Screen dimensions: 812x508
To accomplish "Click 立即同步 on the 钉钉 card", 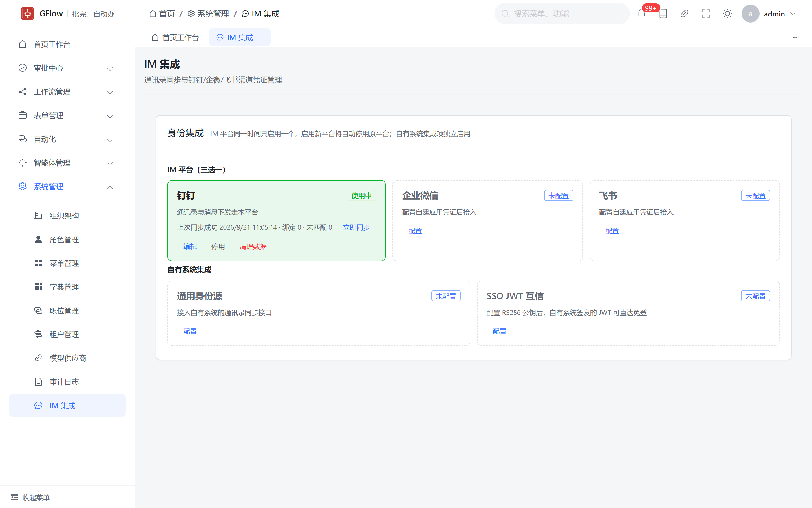I will [x=356, y=227].
